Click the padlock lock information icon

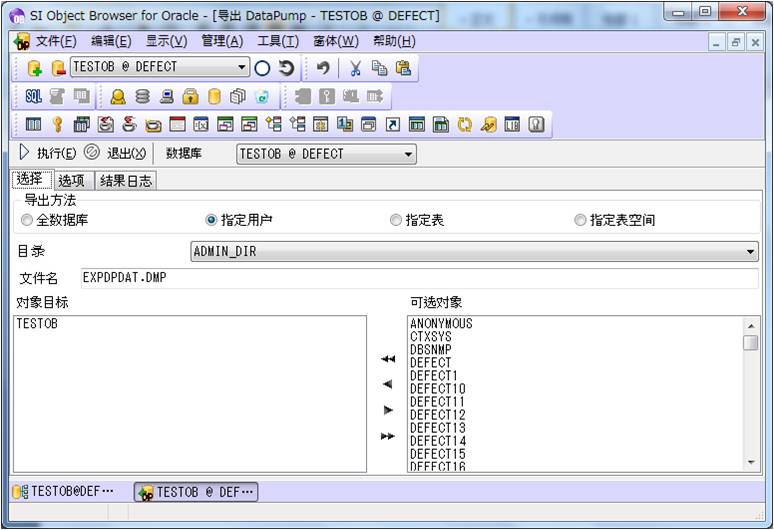190,96
